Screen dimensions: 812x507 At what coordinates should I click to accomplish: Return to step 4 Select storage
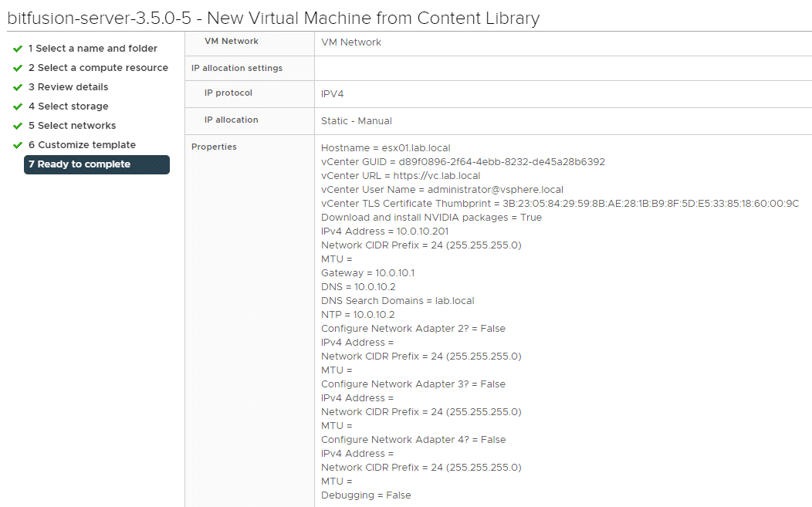pyautogui.click(x=69, y=106)
